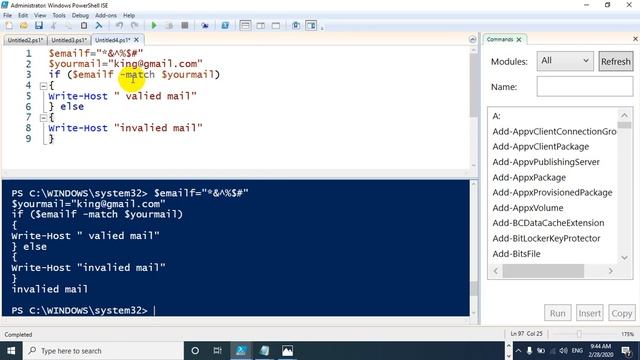Stop operation square icon
This screenshot has height=360, width=640.
pyautogui.click(x=184, y=25)
